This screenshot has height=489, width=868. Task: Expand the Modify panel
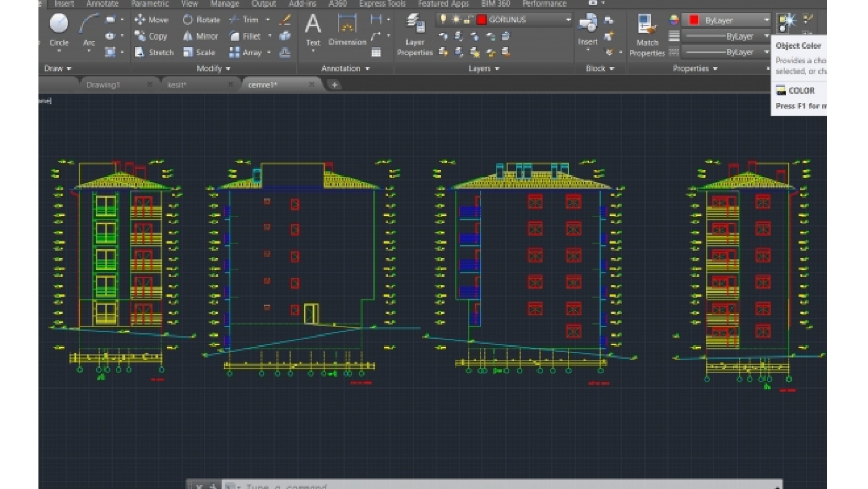[x=213, y=68]
